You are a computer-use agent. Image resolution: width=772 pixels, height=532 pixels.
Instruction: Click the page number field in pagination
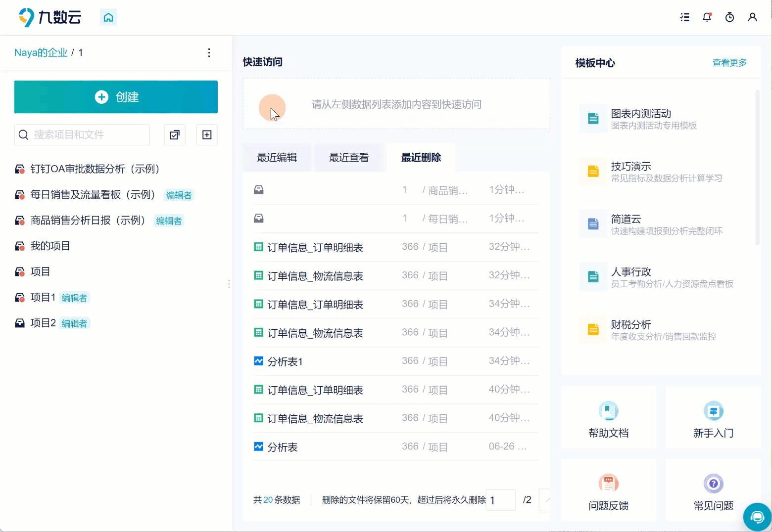coord(501,500)
